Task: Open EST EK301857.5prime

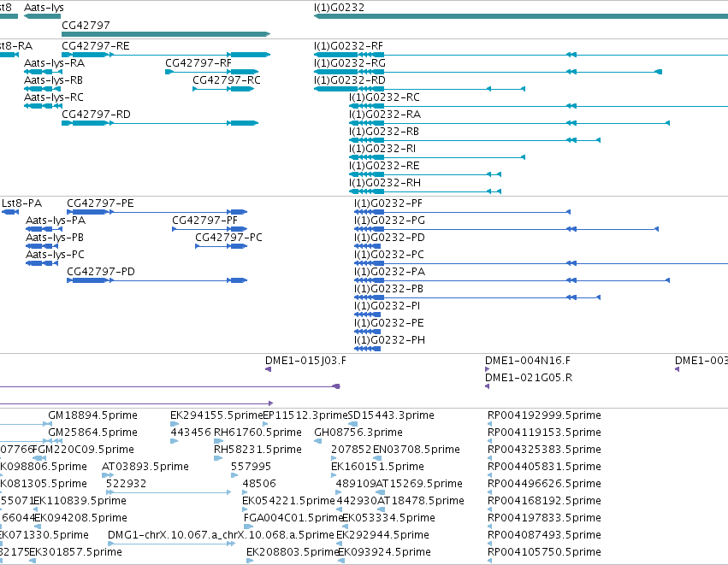Action: tap(75, 552)
